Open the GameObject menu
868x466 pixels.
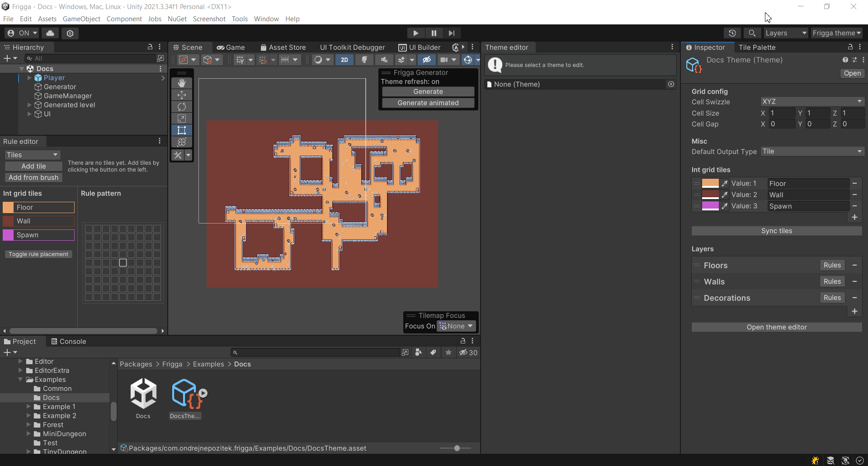(81, 19)
